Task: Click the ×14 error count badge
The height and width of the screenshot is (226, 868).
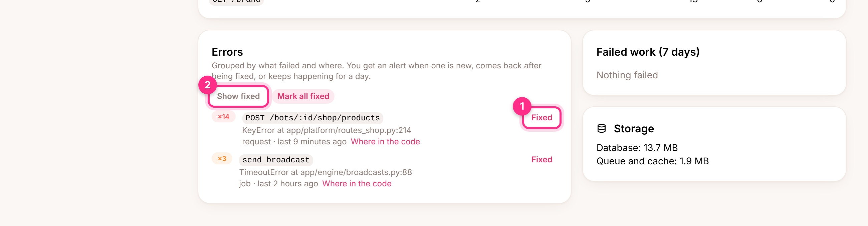Action: click(223, 117)
